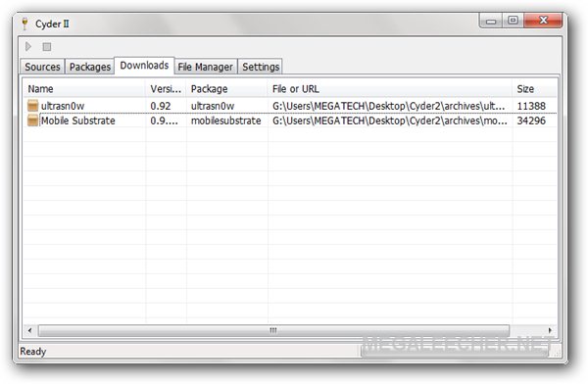The height and width of the screenshot is (384, 588).
Task: Click the ultrasn0w package column cell
Action: tap(213, 106)
